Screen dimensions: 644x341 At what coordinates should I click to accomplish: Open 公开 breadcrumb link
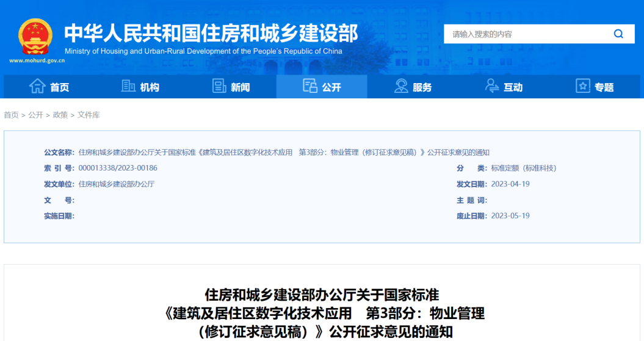tap(35, 115)
